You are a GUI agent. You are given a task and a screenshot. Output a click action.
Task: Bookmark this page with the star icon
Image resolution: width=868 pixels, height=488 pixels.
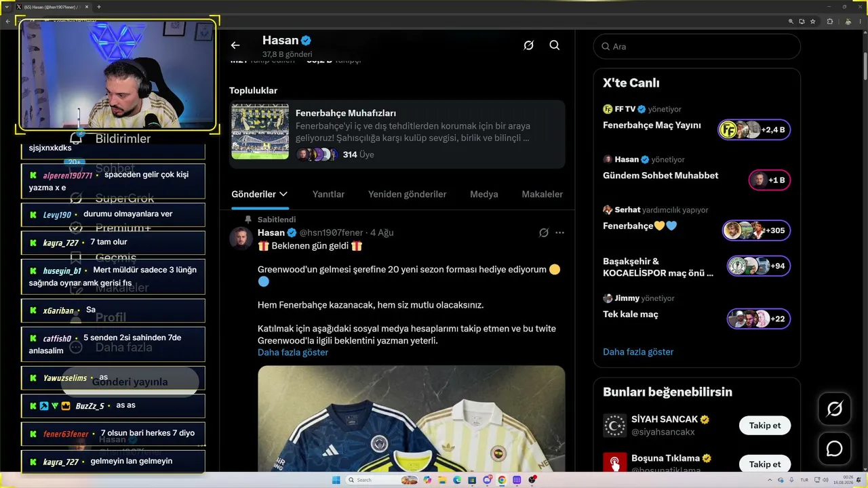pyautogui.click(x=812, y=21)
